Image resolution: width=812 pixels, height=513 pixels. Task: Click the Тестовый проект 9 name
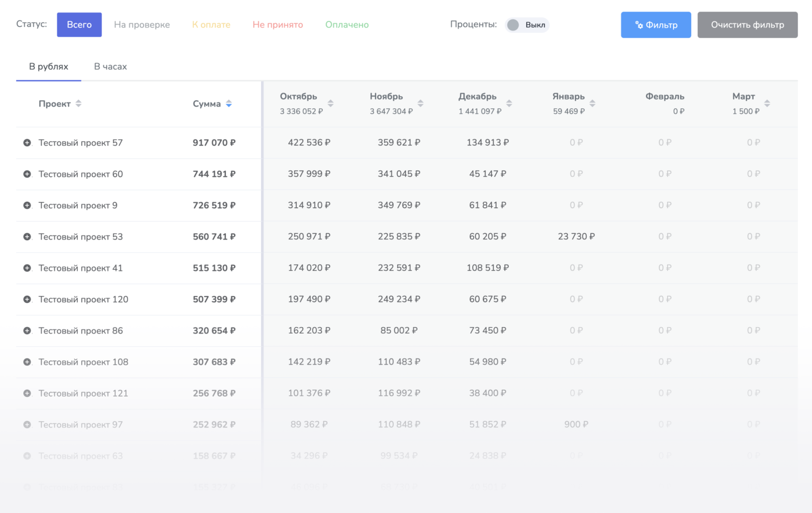pos(78,205)
